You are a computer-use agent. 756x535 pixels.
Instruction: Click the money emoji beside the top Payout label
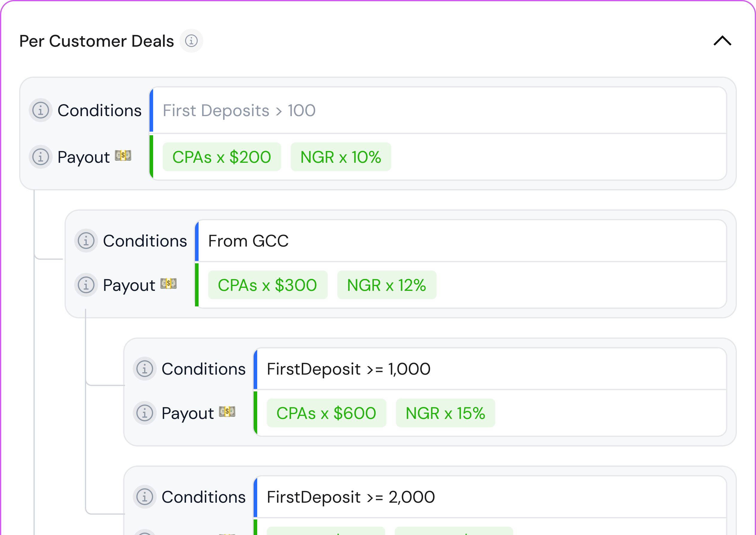pos(123,155)
